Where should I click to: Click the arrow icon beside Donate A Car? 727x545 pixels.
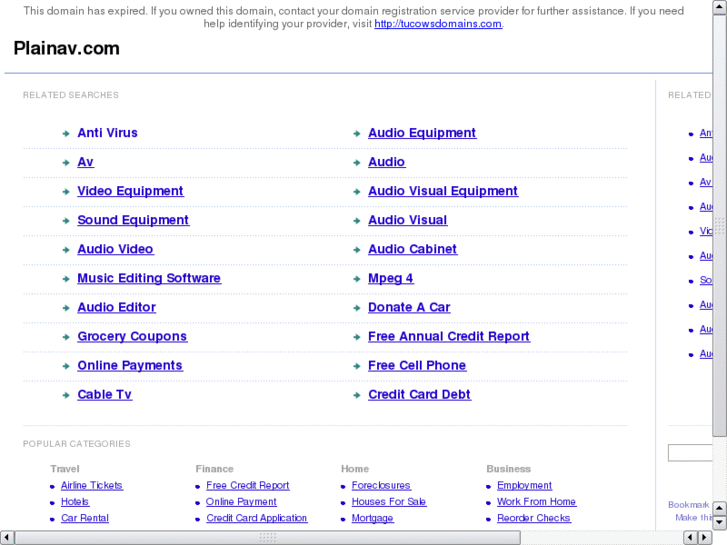[x=357, y=308]
